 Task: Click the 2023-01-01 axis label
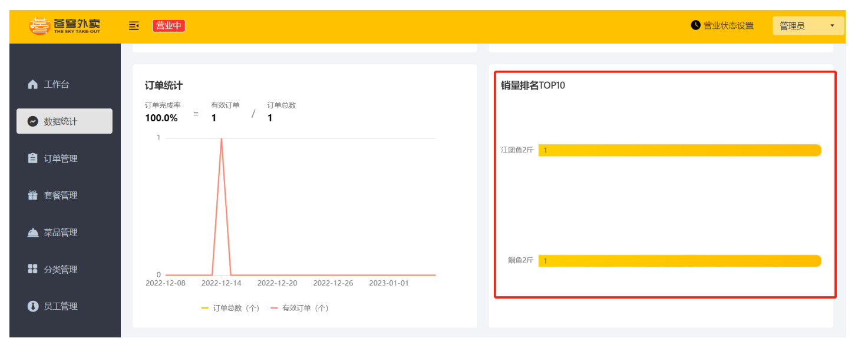(389, 283)
